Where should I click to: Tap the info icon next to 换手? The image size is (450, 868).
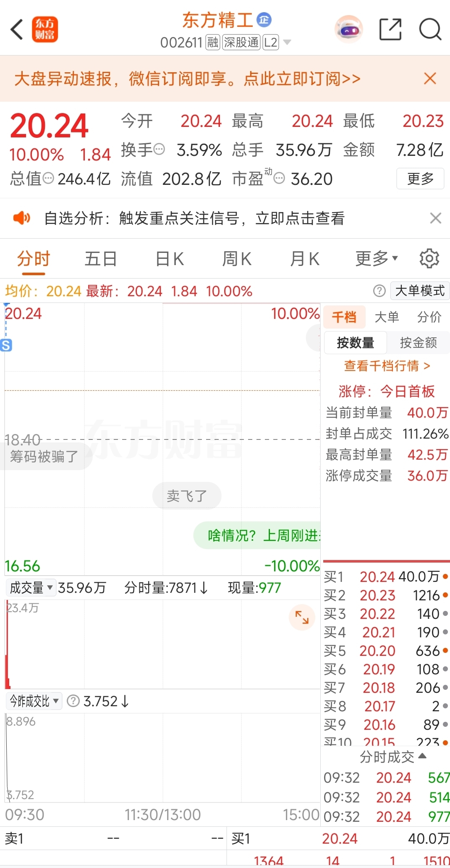(159, 149)
